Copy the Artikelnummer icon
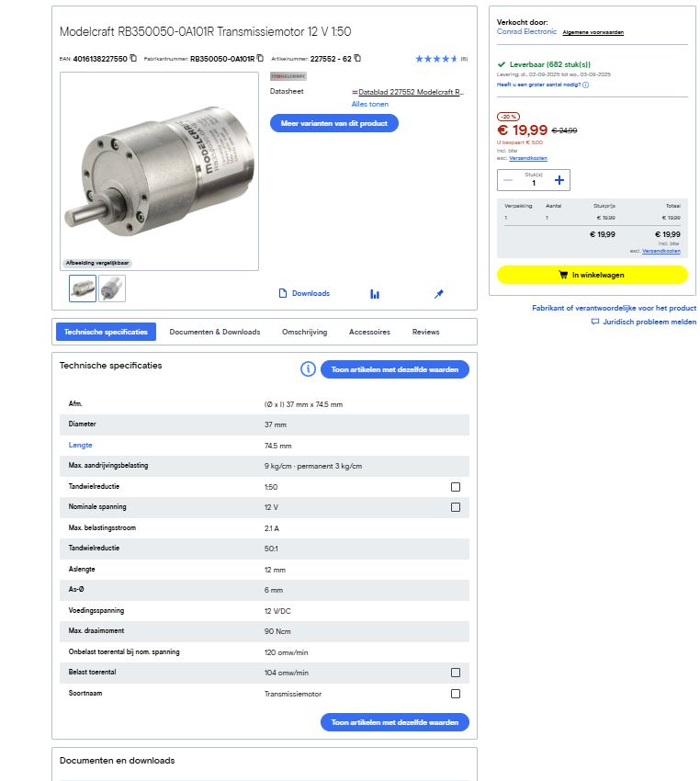Screen dimensions: 700x781 (x=357, y=58)
